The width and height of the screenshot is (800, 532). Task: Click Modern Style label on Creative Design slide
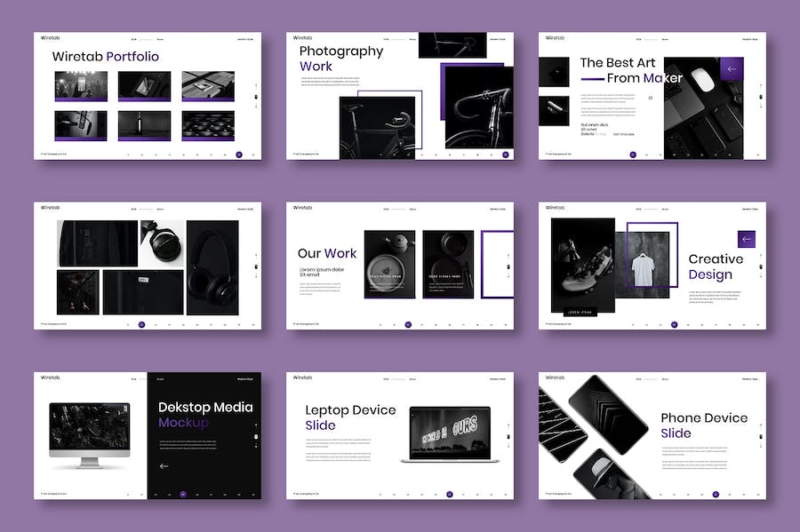[x=750, y=210]
